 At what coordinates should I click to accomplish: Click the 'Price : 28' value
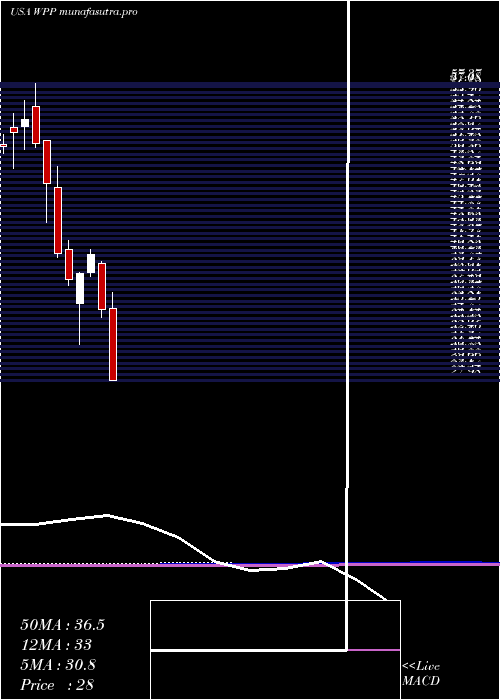[x=57, y=685]
